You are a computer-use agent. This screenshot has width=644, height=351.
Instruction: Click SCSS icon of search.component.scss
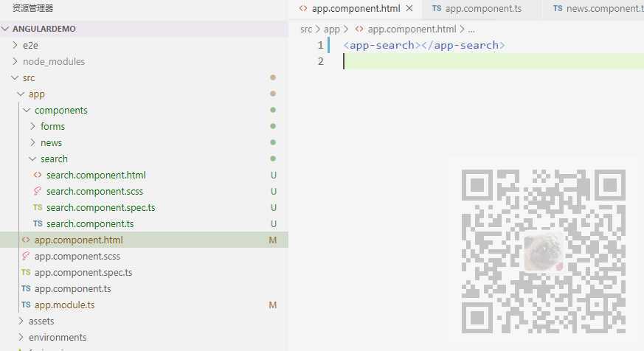38,191
